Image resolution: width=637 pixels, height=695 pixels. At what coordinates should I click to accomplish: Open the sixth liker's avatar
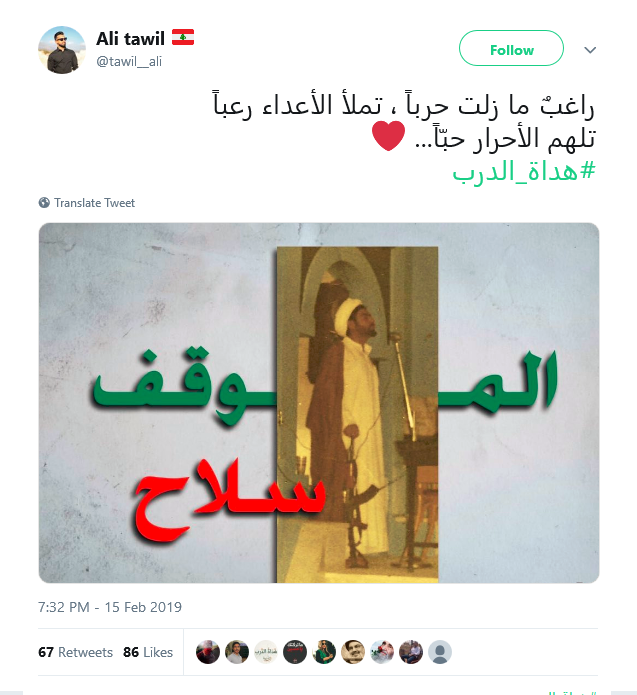click(353, 652)
